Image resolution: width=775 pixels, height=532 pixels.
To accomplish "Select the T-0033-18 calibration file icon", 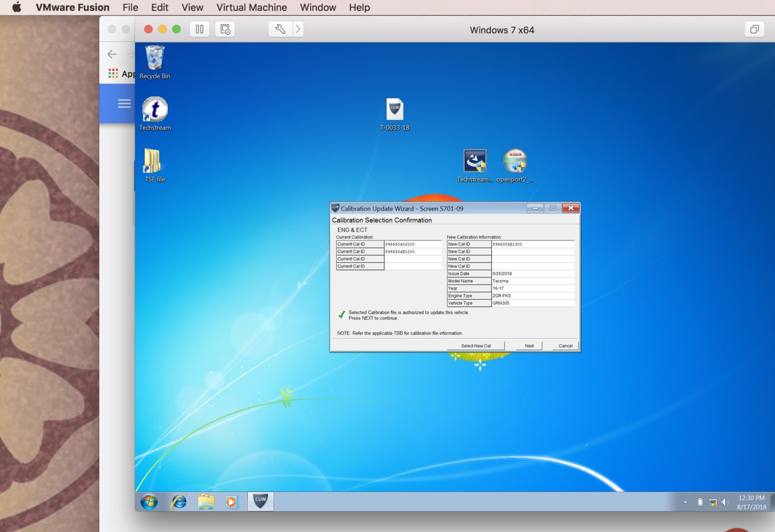I will click(394, 114).
